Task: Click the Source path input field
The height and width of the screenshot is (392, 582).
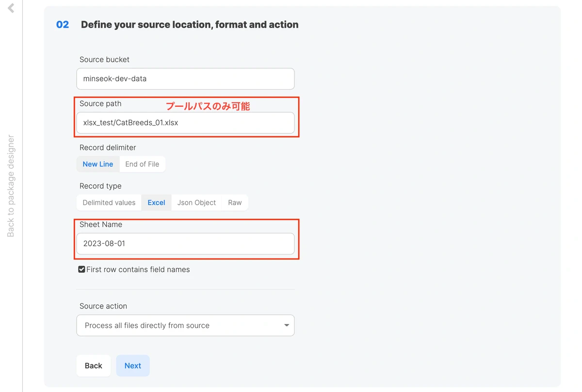Action: point(185,123)
